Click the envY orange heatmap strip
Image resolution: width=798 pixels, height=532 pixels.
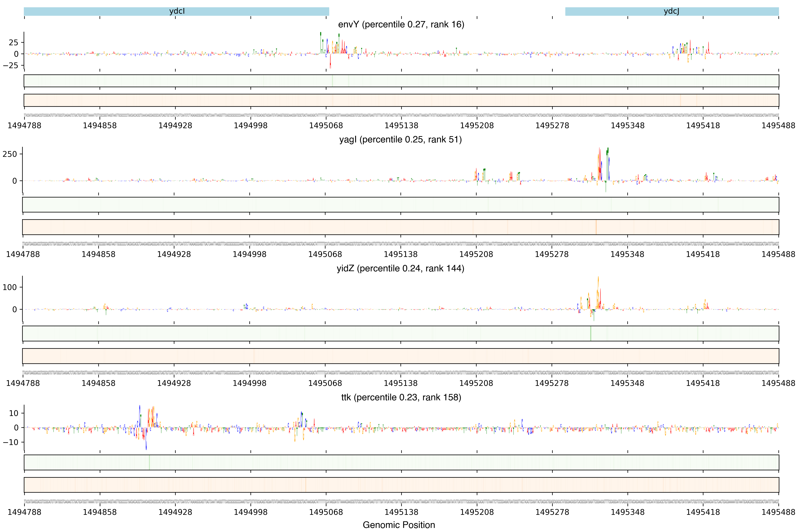point(401,100)
